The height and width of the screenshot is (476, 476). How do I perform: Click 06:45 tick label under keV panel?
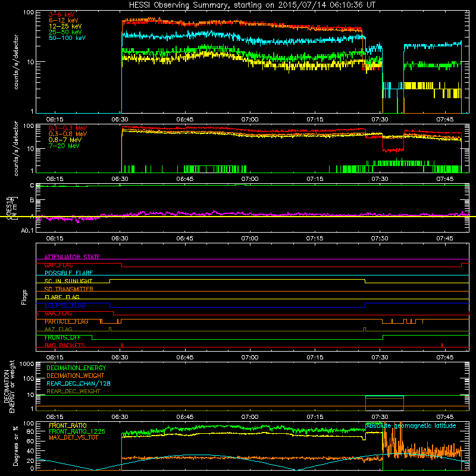(x=185, y=120)
